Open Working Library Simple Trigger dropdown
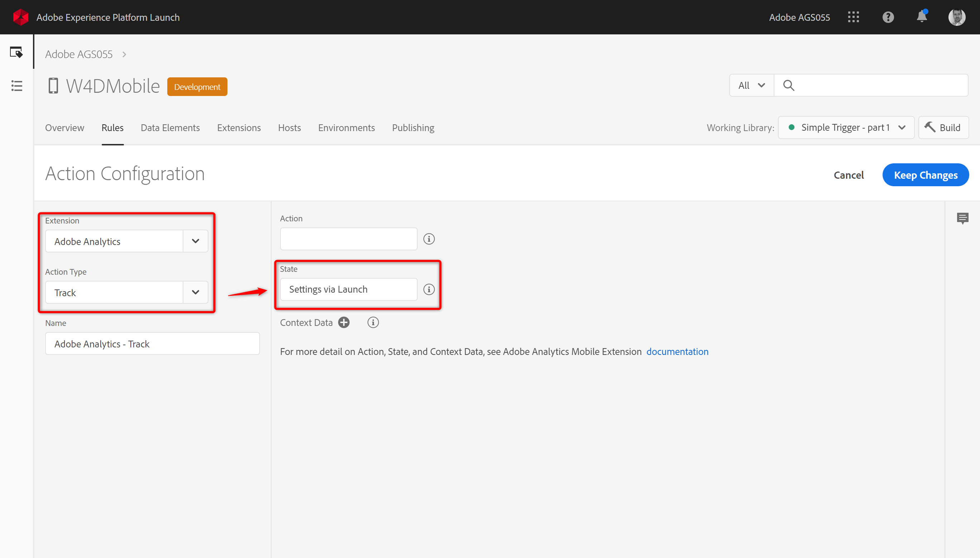The image size is (980, 558). (x=846, y=128)
